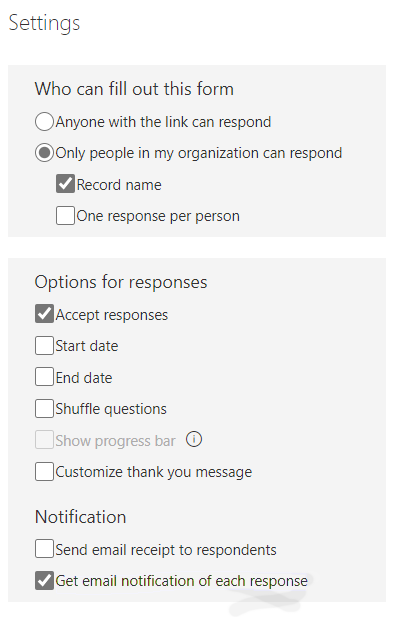Select Only people in my organization radio
The height and width of the screenshot is (617, 401).
tap(44, 152)
